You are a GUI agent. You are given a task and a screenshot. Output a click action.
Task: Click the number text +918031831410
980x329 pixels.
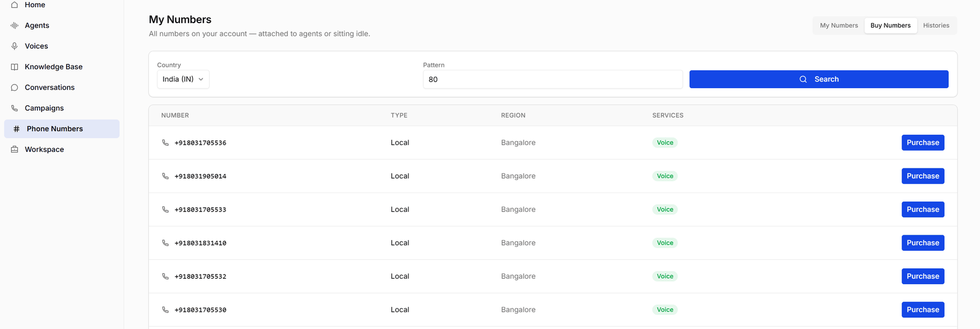200,243
